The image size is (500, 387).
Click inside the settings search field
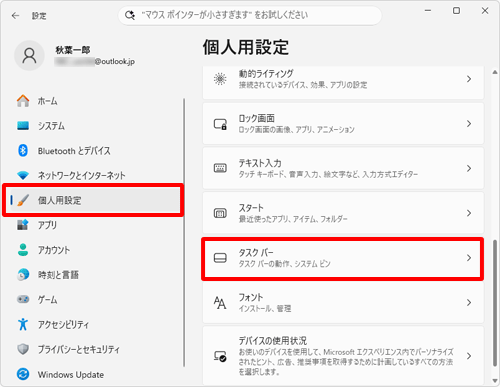click(250, 15)
